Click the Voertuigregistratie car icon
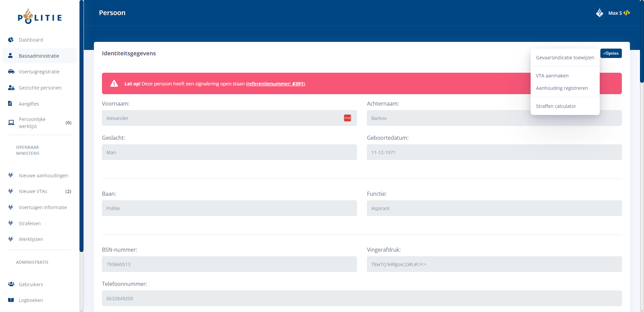This screenshot has height=312, width=644. tap(11, 72)
